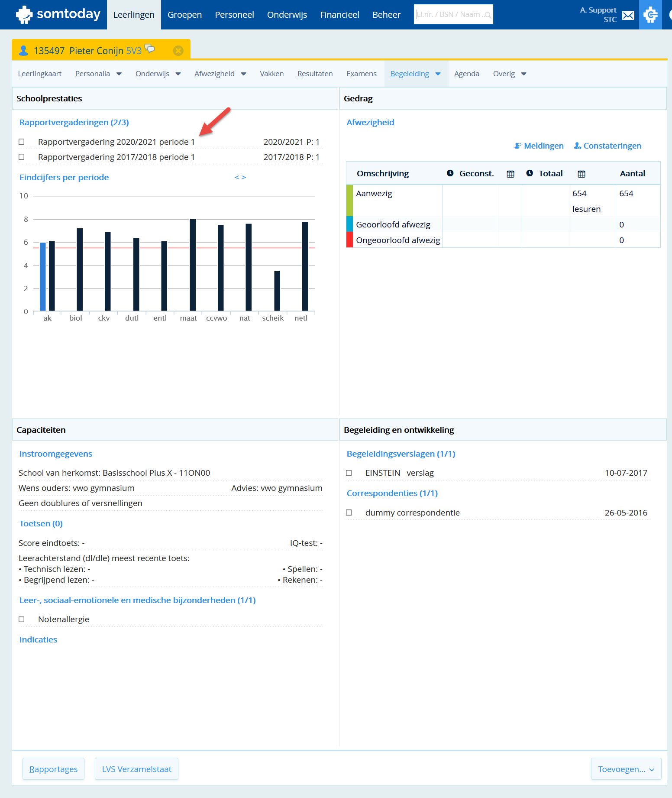Expand the Overig dropdown arrow
This screenshot has width=672, height=798.
(x=523, y=74)
